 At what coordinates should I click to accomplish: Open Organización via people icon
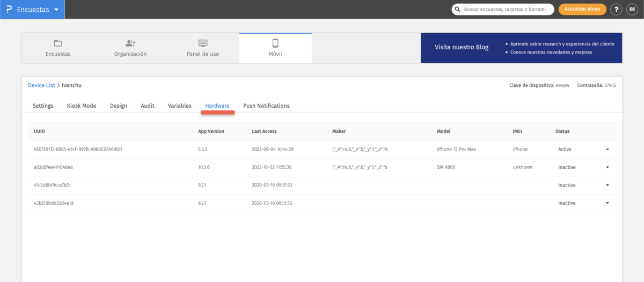pyautogui.click(x=130, y=43)
